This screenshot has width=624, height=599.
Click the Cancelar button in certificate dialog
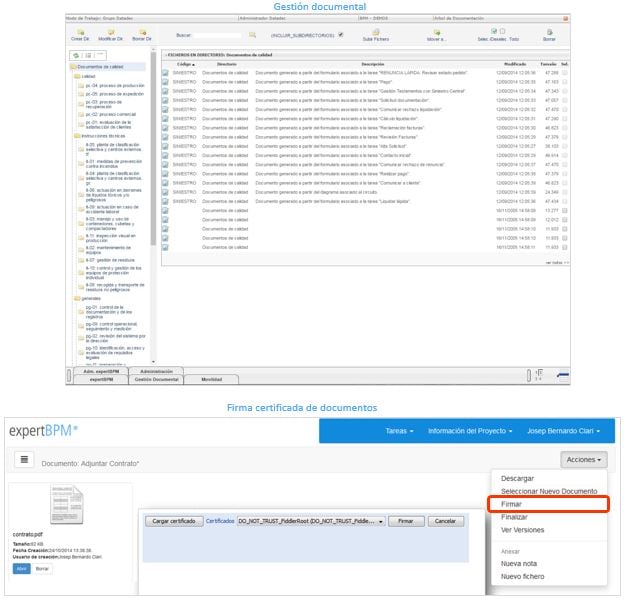[x=445, y=521]
